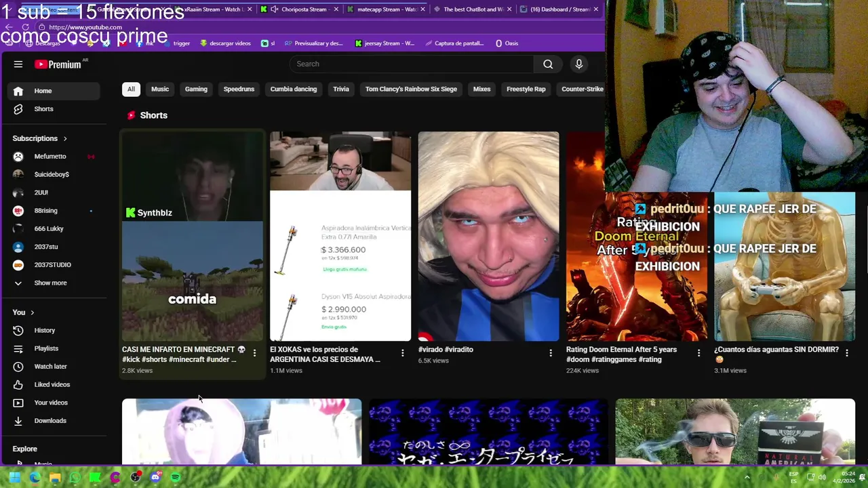Open watch History in the sidebar

[x=53, y=330]
